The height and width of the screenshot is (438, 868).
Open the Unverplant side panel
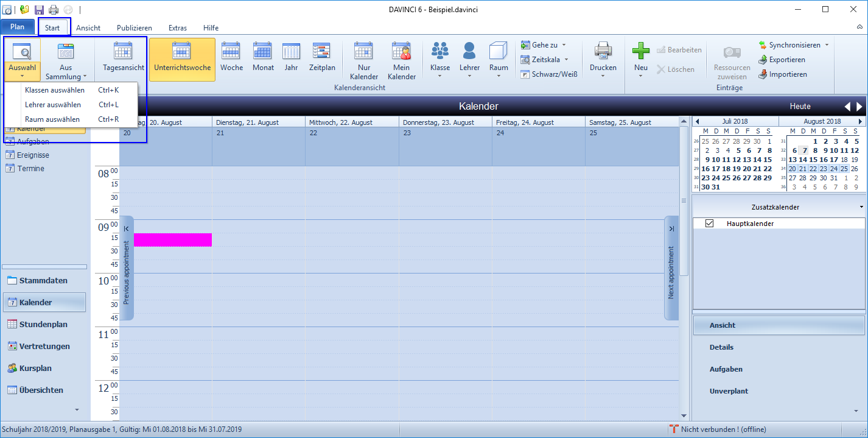pyautogui.click(x=779, y=391)
